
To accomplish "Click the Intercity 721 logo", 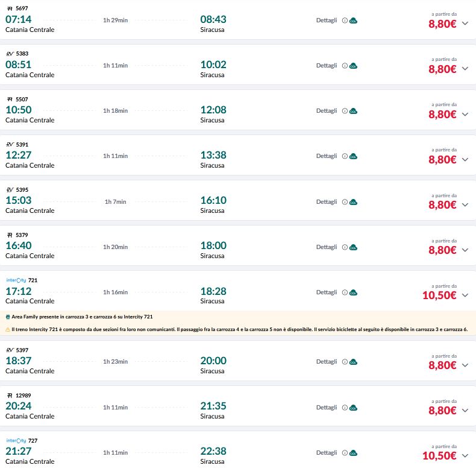I will pyautogui.click(x=16, y=280).
